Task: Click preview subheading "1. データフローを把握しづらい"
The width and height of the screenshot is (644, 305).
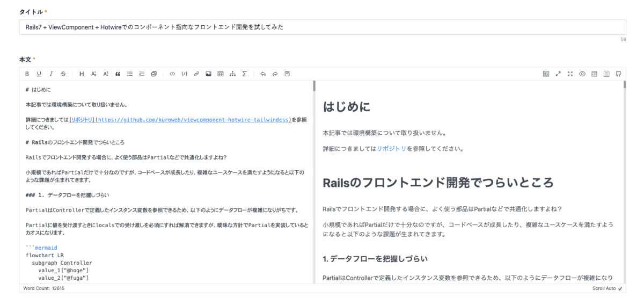Action: click(376, 259)
